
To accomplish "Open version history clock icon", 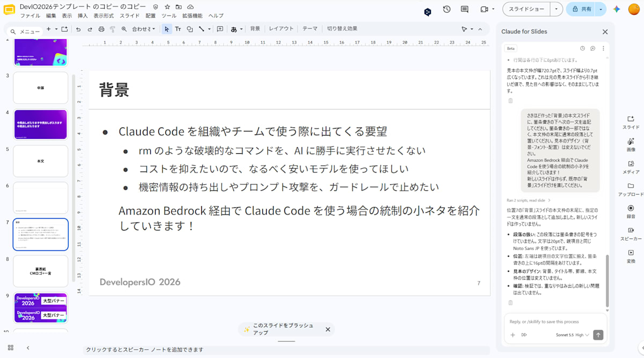I will tap(447, 9).
